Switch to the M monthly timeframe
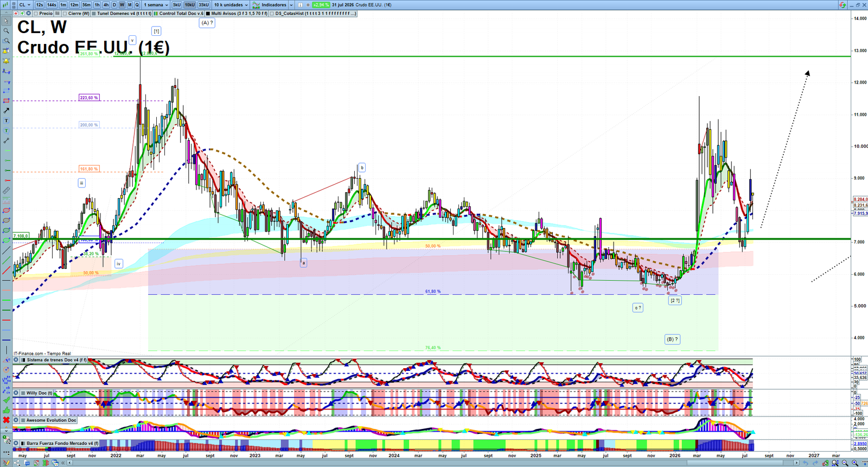The height and width of the screenshot is (467, 868). pyautogui.click(x=130, y=5)
